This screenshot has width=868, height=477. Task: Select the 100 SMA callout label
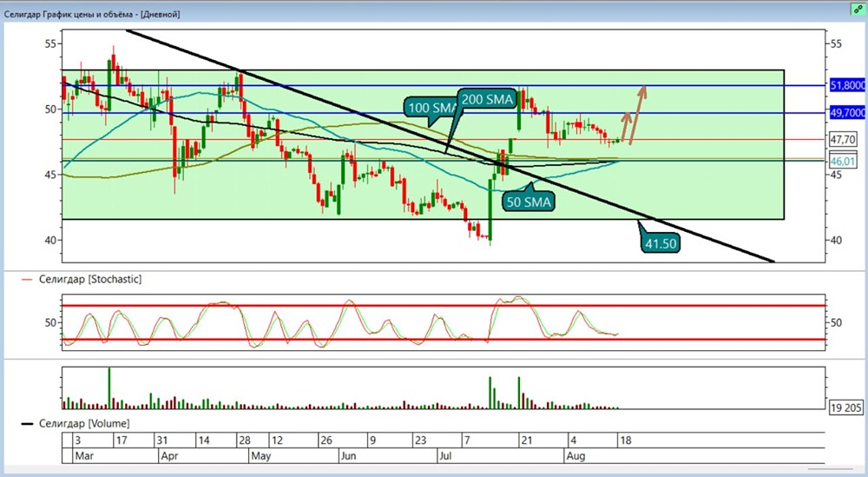click(x=431, y=108)
